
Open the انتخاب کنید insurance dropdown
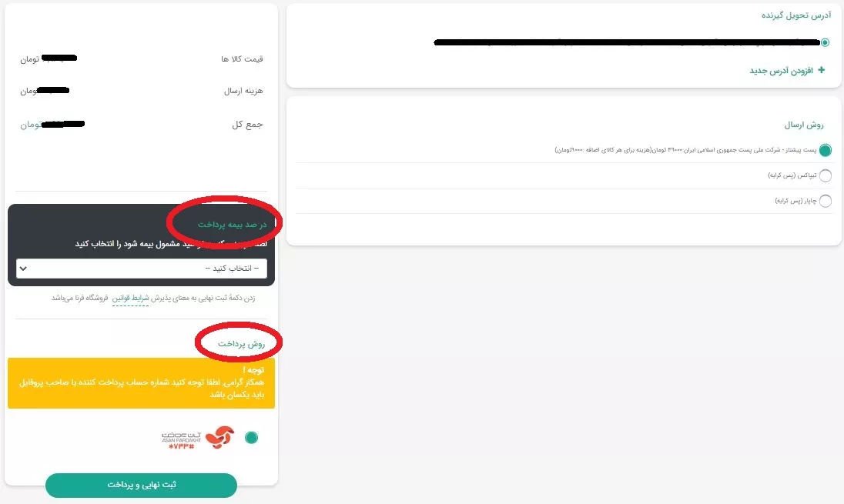click(142, 269)
